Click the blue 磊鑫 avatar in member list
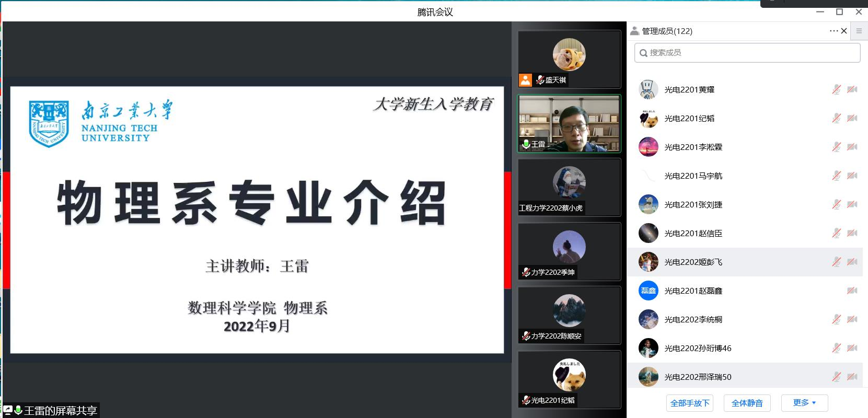This screenshot has height=418, width=868. [x=648, y=291]
